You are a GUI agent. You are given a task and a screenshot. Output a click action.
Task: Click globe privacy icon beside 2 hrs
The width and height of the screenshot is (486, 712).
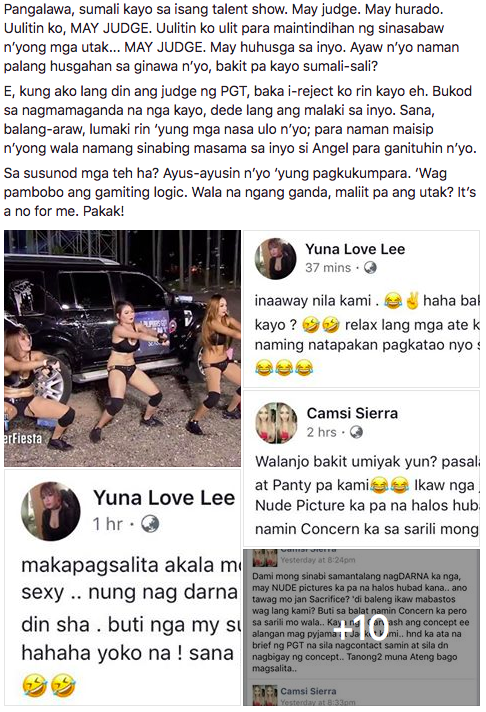pos(356,432)
